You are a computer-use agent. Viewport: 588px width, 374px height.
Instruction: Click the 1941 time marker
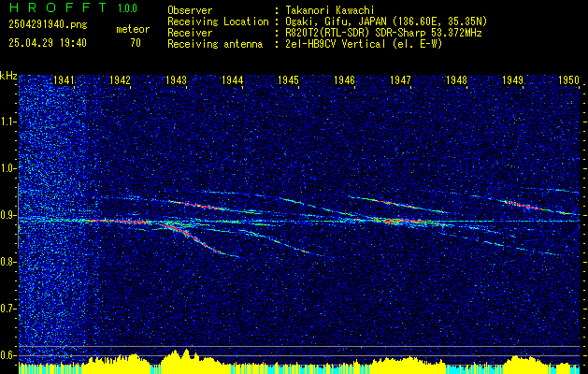(x=65, y=79)
